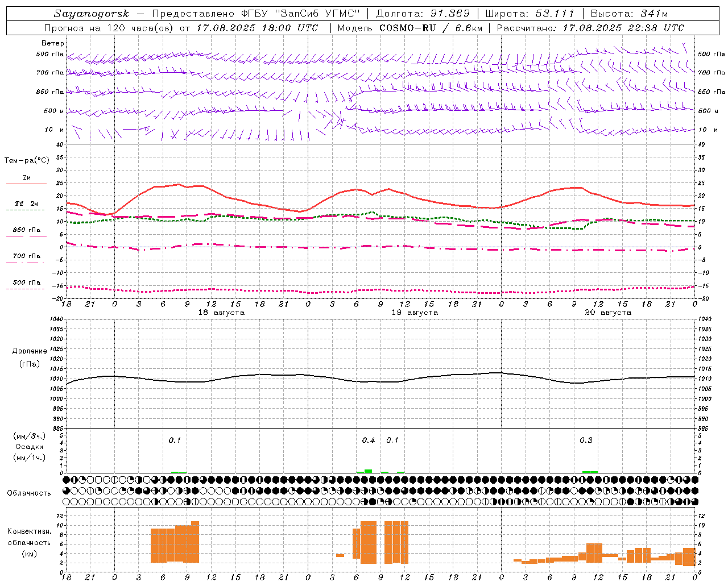Click the "Высота: 341м" elevation text

629,14
